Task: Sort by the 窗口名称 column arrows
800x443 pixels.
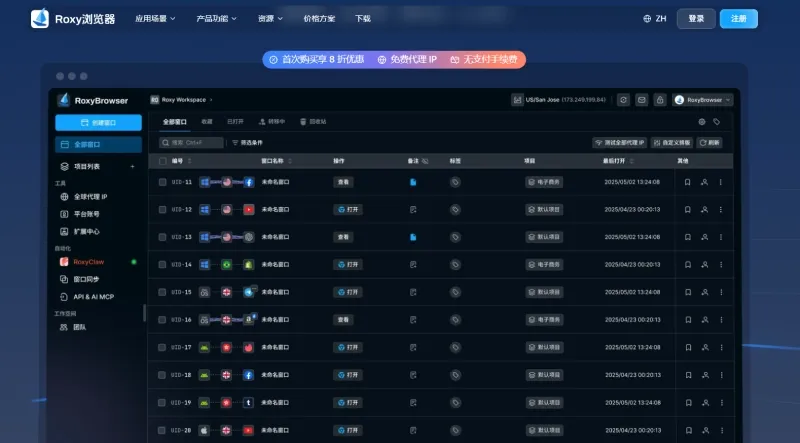Action: 290,161
